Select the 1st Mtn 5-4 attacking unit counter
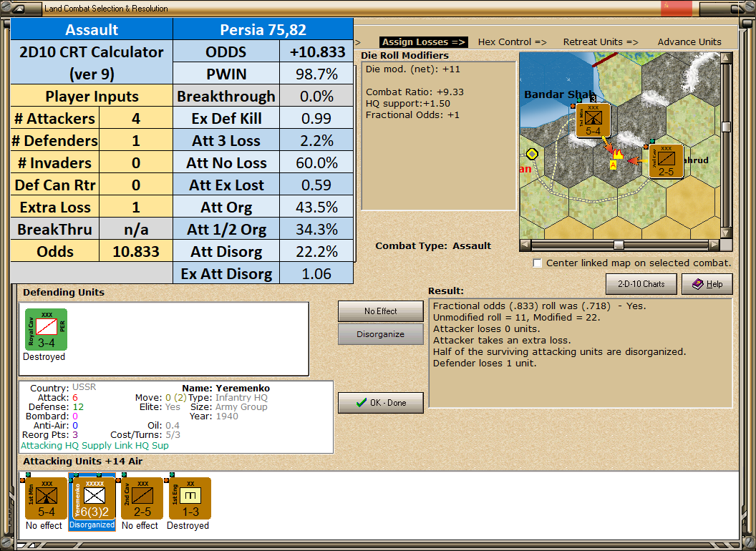The height and width of the screenshot is (551, 756). point(47,498)
